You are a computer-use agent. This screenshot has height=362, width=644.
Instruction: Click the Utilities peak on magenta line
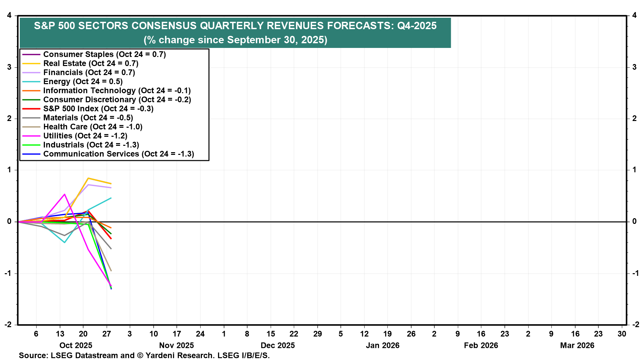pyautogui.click(x=64, y=194)
